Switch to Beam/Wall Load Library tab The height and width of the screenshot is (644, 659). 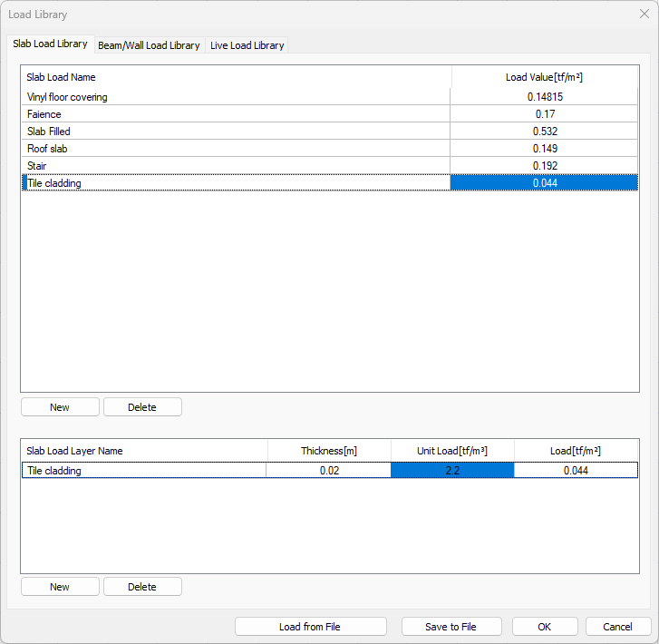(x=149, y=45)
